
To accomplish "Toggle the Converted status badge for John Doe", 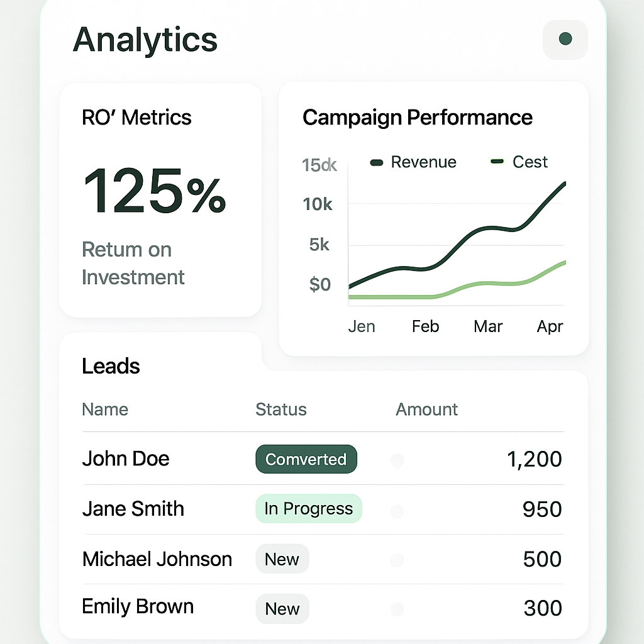I will [306, 459].
